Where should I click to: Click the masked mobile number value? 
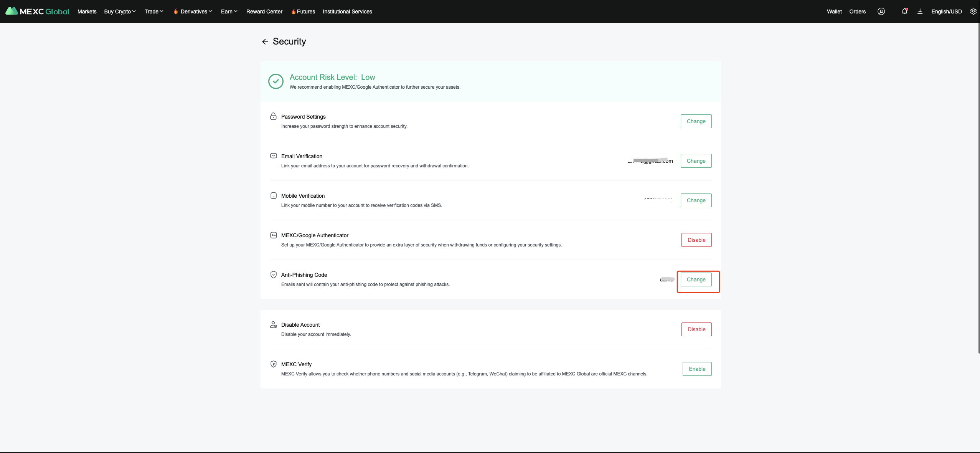pos(658,200)
